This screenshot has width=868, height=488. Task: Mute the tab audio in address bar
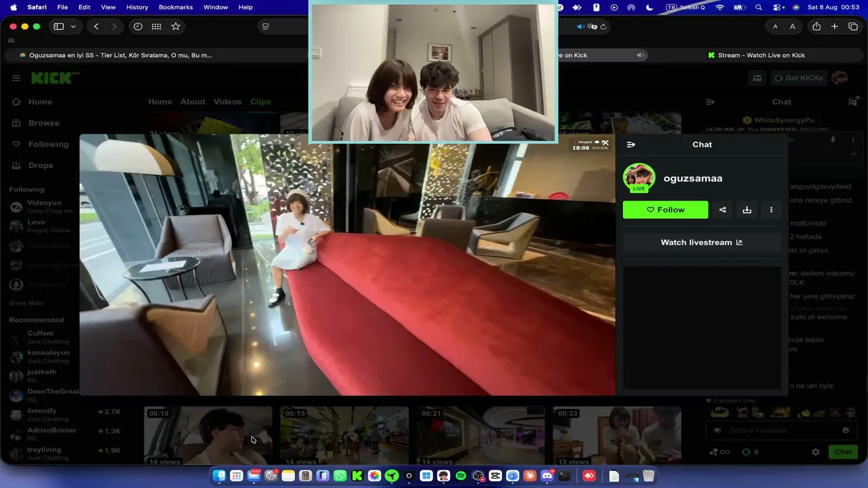[x=580, y=26]
